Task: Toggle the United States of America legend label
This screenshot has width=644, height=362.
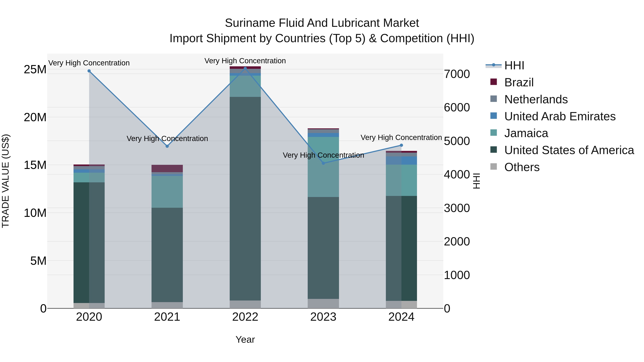Action: [569, 150]
